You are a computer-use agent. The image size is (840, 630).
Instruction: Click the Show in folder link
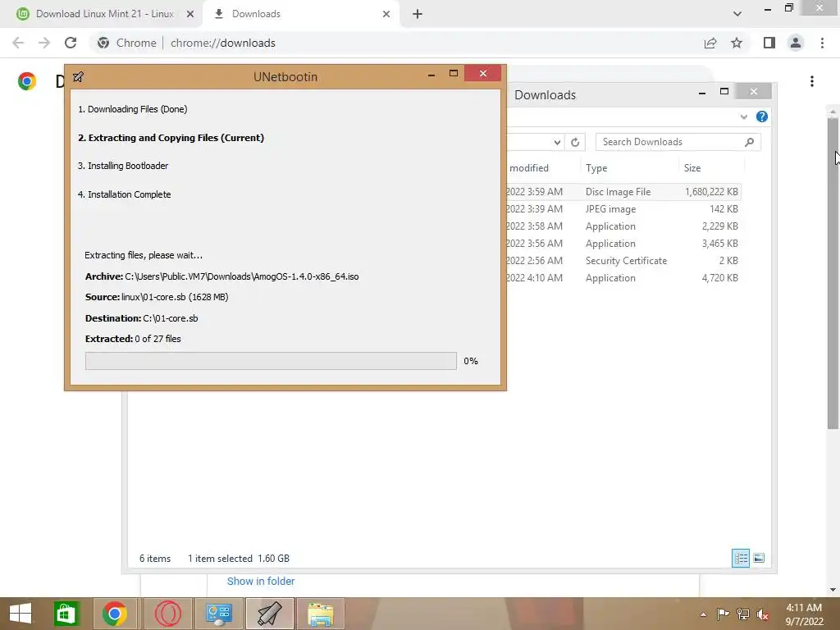[261, 582]
